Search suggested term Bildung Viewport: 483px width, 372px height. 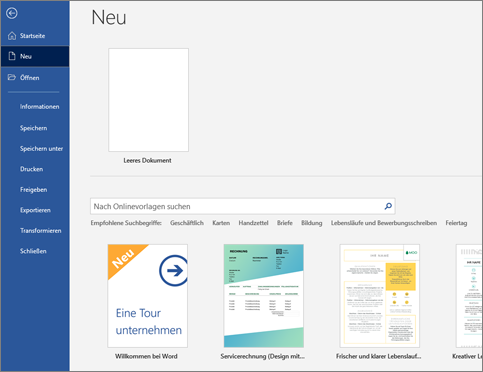(x=312, y=223)
